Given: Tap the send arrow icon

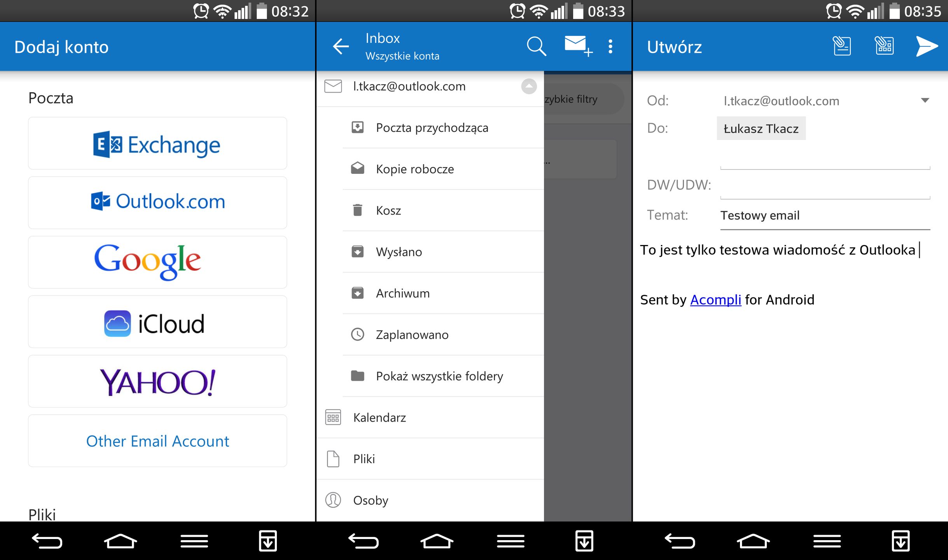Looking at the screenshot, I should [x=926, y=47].
